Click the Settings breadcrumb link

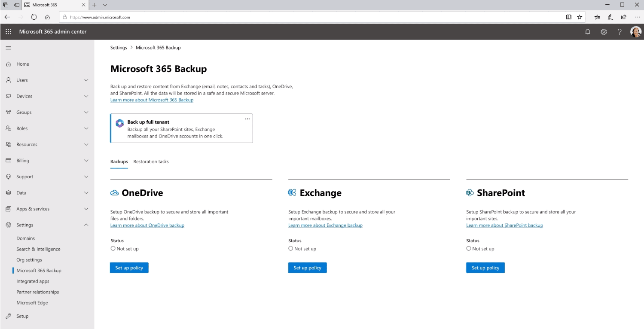point(119,48)
